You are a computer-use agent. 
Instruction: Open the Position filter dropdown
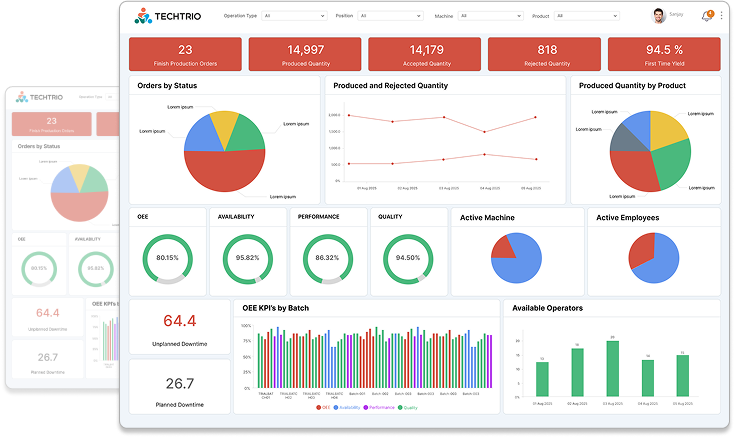tap(392, 16)
